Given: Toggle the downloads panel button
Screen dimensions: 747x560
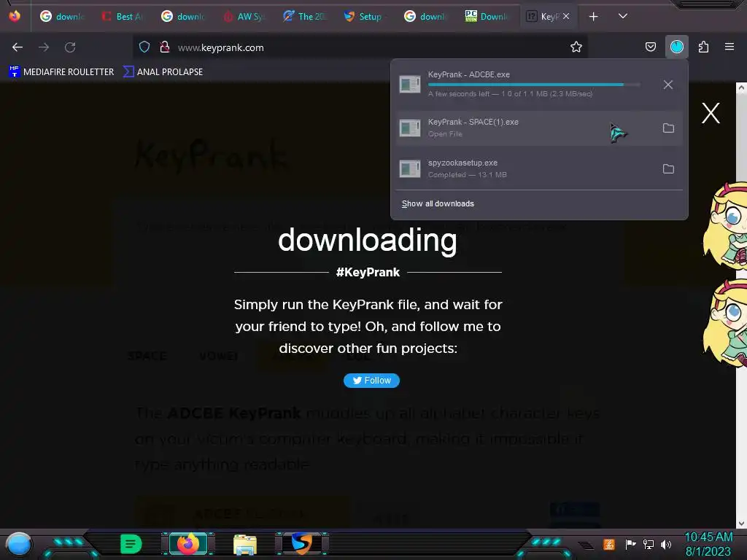Looking at the screenshot, I should pyautogui.click(x=676, y=47).
